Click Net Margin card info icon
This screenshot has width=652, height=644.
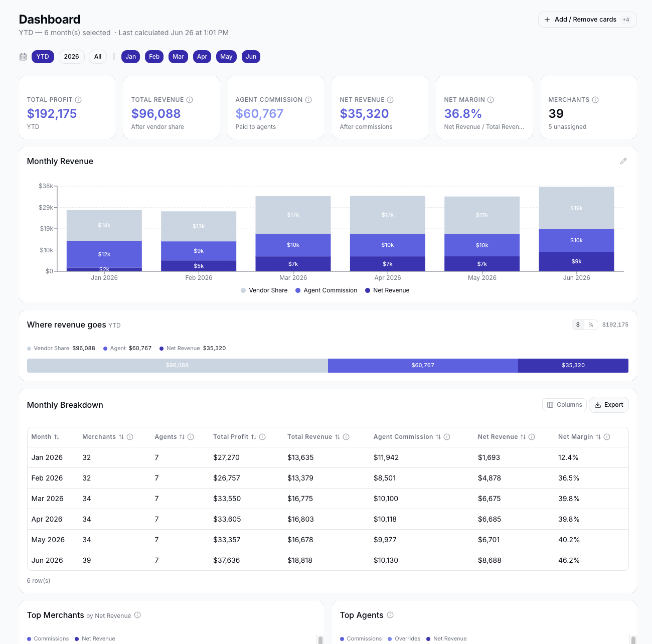point(491,100)
